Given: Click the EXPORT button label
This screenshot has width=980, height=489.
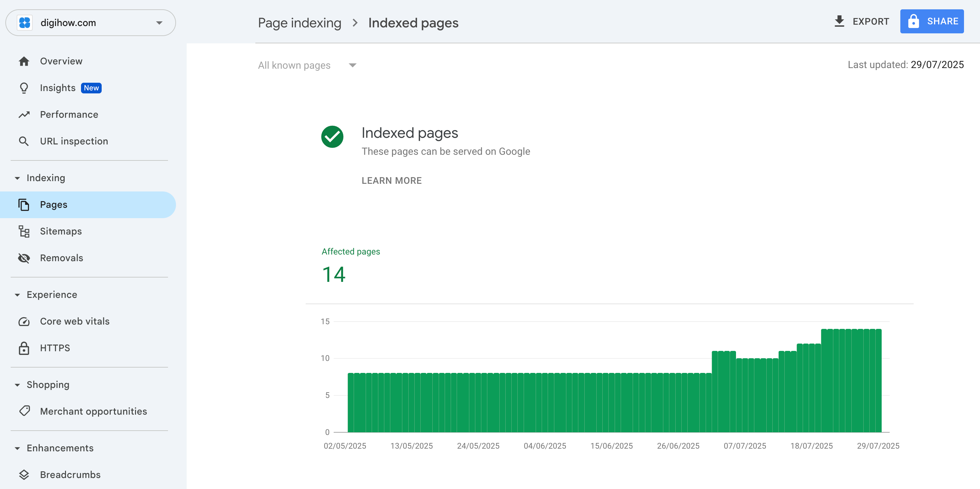Looking at the screenshot, I should [871, 21].
